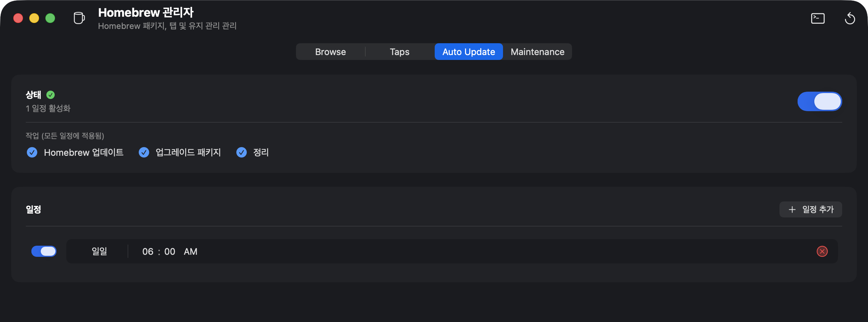Maximize the window with the green button
Image resolution: width=868 pixels, height=322 pixels.
pos(50,18)
